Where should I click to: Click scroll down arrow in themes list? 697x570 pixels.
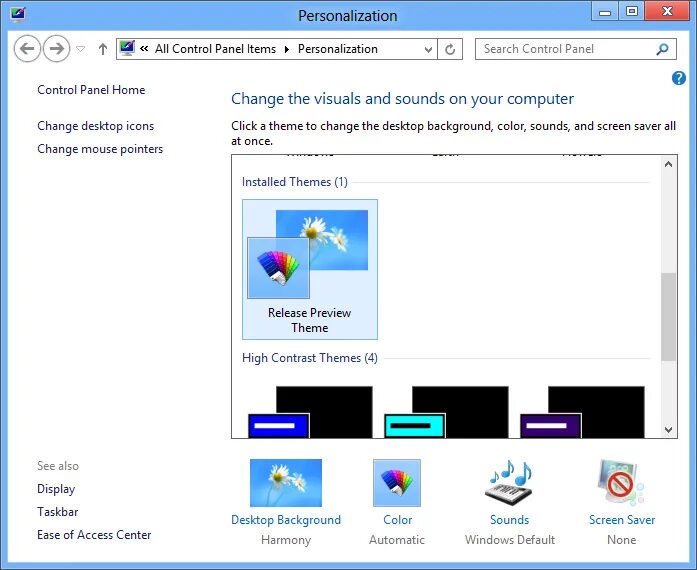coord(668,429)
